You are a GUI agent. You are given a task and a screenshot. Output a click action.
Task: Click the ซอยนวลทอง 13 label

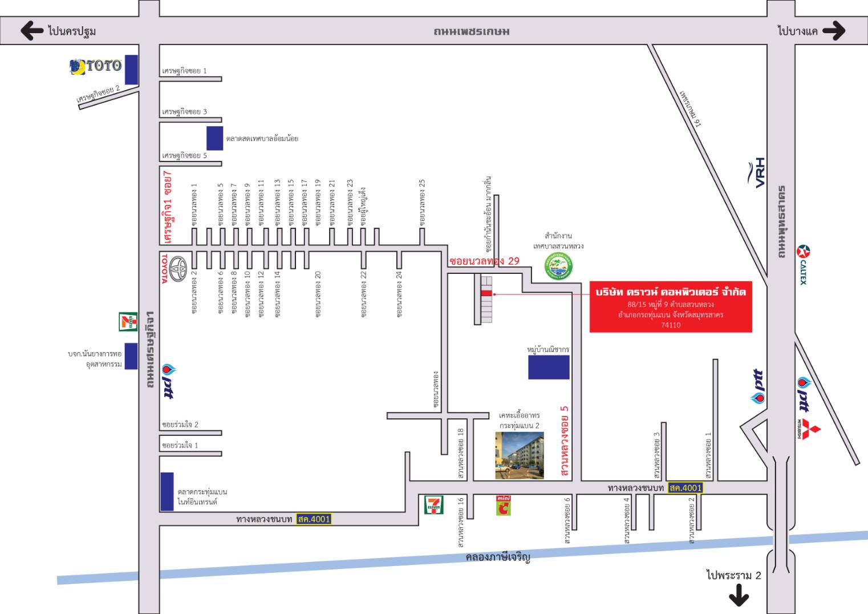point(278,203)
